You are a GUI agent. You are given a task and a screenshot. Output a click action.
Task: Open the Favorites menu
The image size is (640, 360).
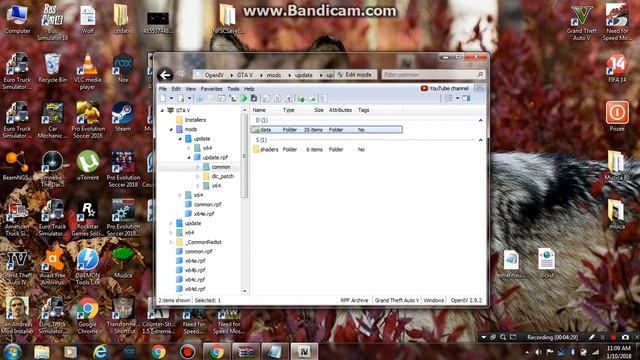(x=211, y=89)
